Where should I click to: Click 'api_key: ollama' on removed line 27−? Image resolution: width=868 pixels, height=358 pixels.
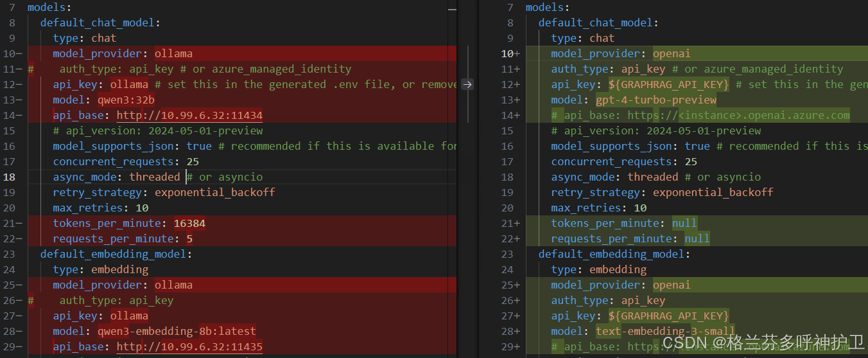click(x=101, y=316)
